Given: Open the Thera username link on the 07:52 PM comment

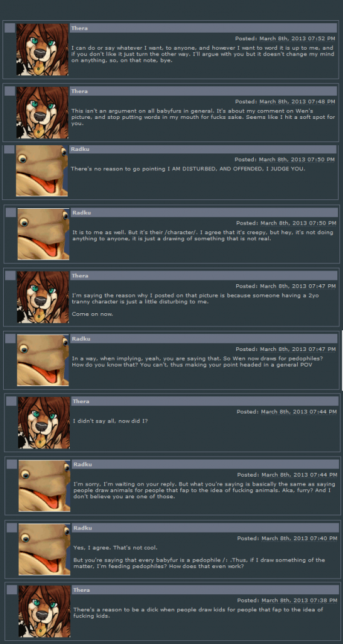Looking at the screenshot, I should tap(79, 28).
